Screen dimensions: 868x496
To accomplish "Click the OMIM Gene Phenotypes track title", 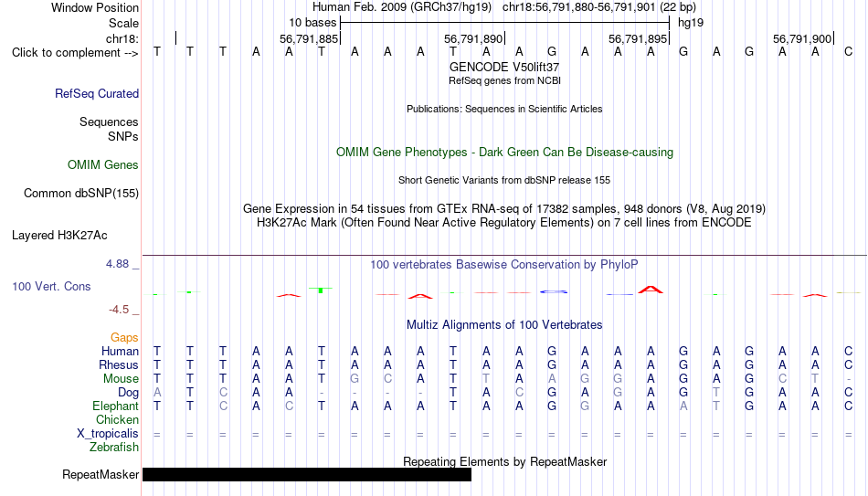I will click(504, 153).
